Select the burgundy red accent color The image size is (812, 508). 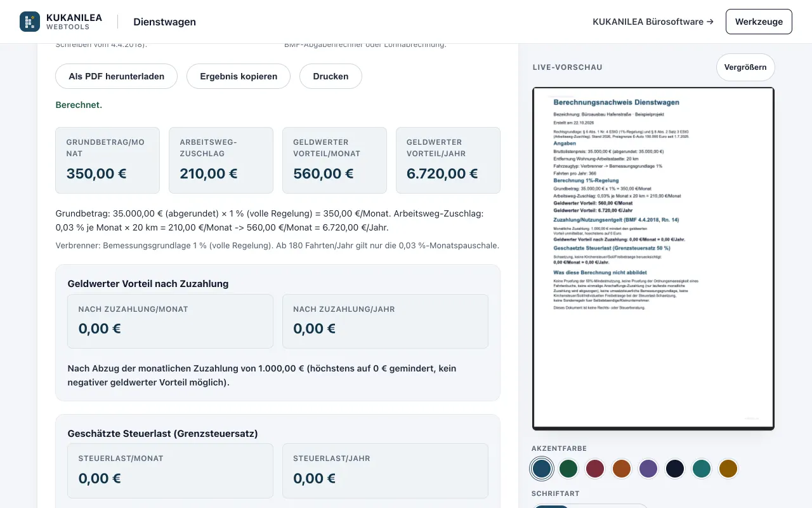[595, 469]
